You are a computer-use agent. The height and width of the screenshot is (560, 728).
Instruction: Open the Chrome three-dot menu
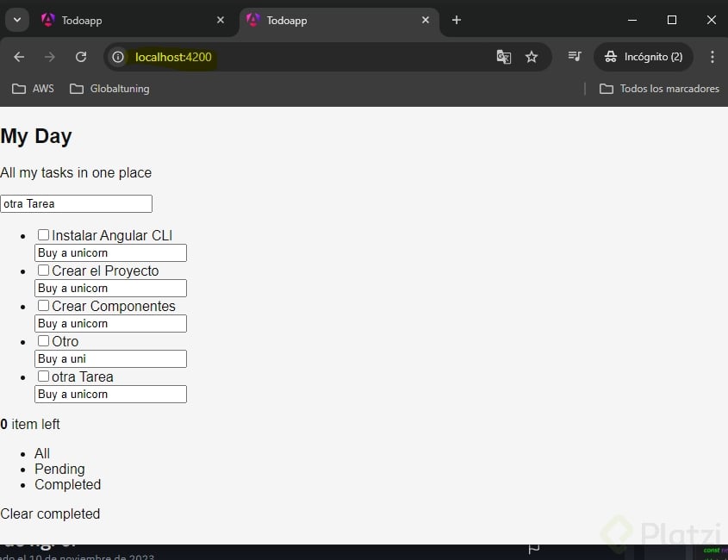(712, 57)
